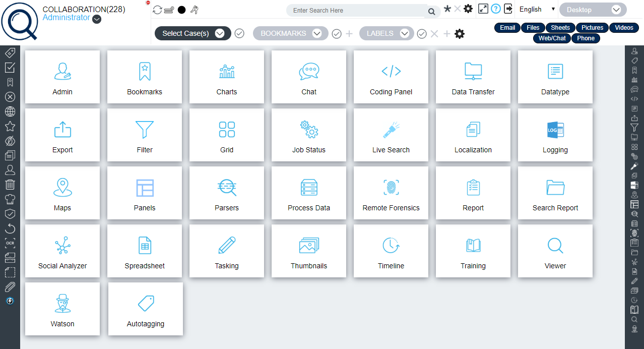Select the OCR tool in the left sidebar
The image size is (644, 349).
click(x=10, y=243)
